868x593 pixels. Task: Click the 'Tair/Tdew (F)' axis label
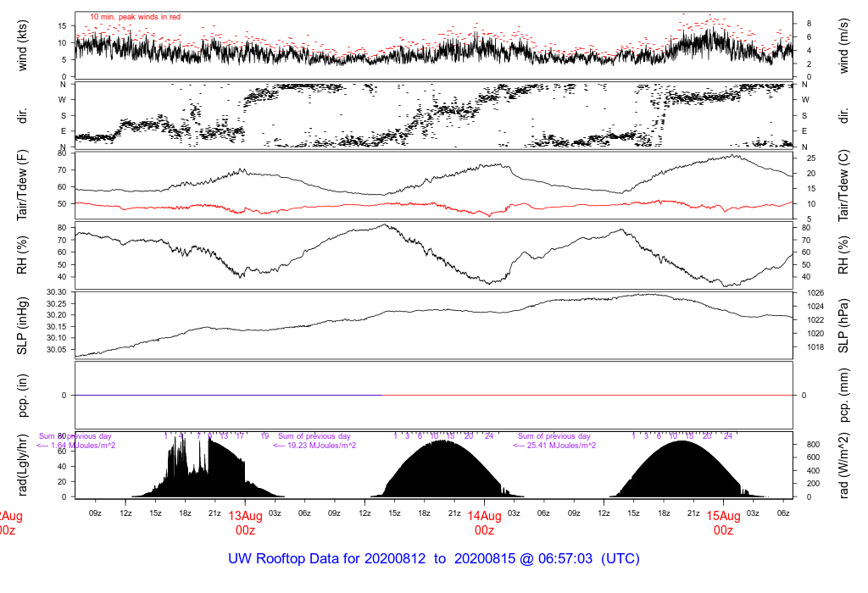click(x=23, y=186)
